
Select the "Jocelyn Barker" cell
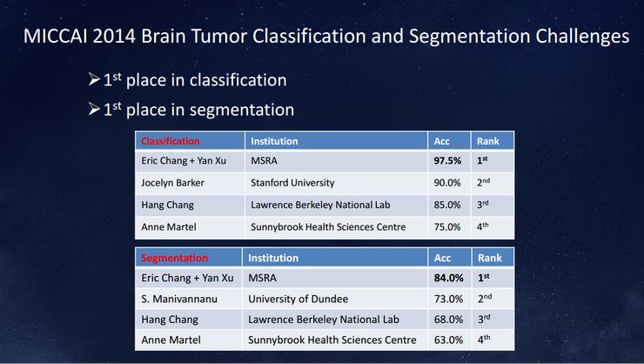172,183
